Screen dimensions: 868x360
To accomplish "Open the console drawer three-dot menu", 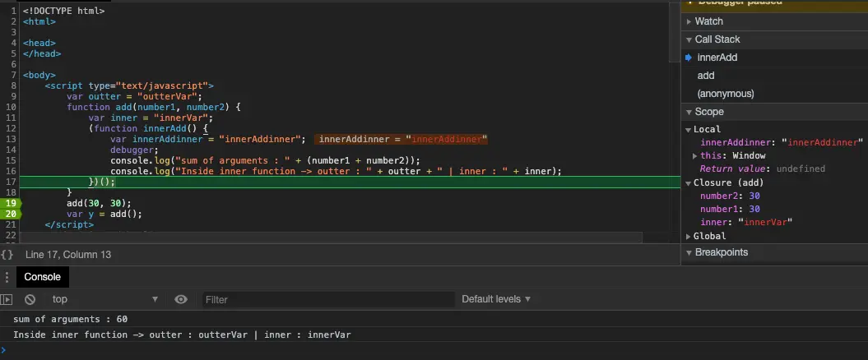I will (7, 277).
